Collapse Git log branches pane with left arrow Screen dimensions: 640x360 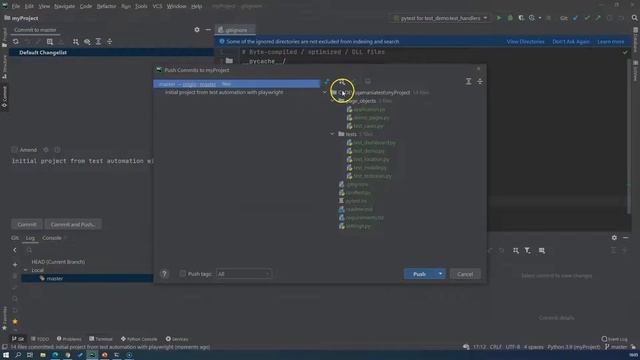pyautogui.click(x=15, y=250)
